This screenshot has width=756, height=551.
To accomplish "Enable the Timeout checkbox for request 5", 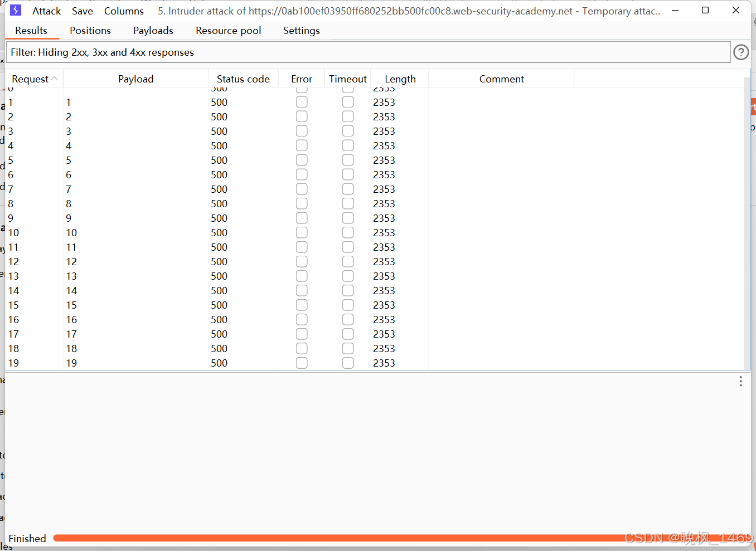I will (348, 159).
